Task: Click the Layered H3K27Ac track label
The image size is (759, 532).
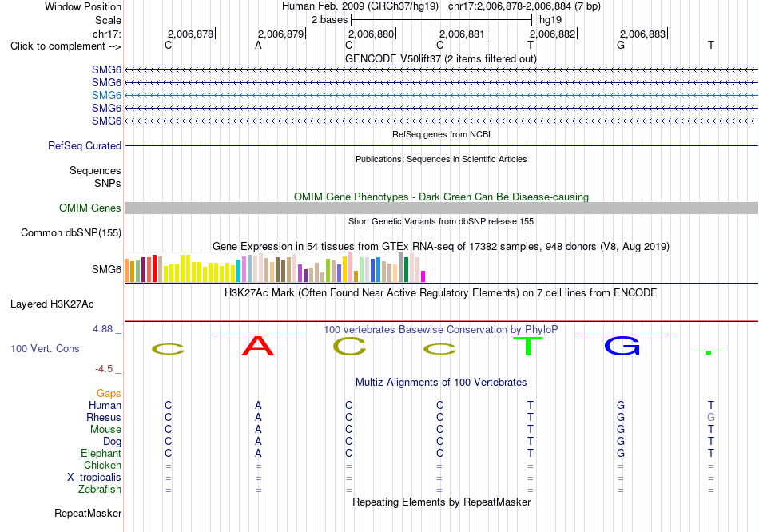Action: [52, 304]
